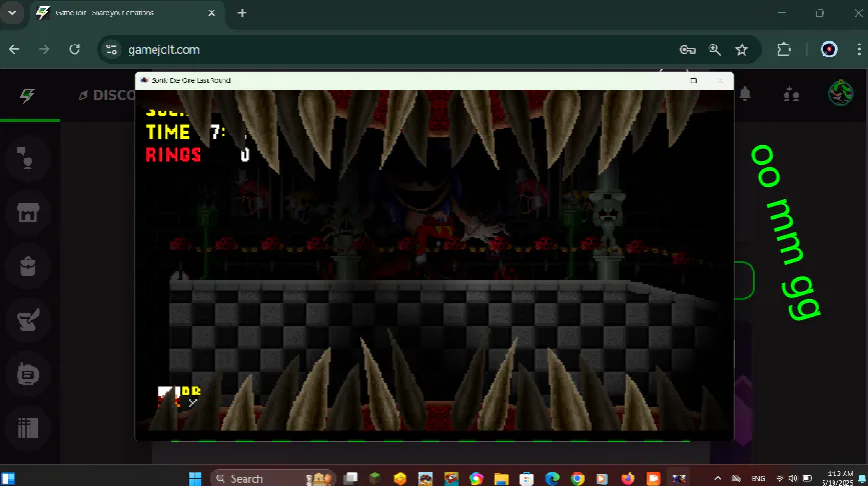The height and width of the screenshot is (486, 868).
Task: Maximize the Sonic game window
Action: coord(694,80)
